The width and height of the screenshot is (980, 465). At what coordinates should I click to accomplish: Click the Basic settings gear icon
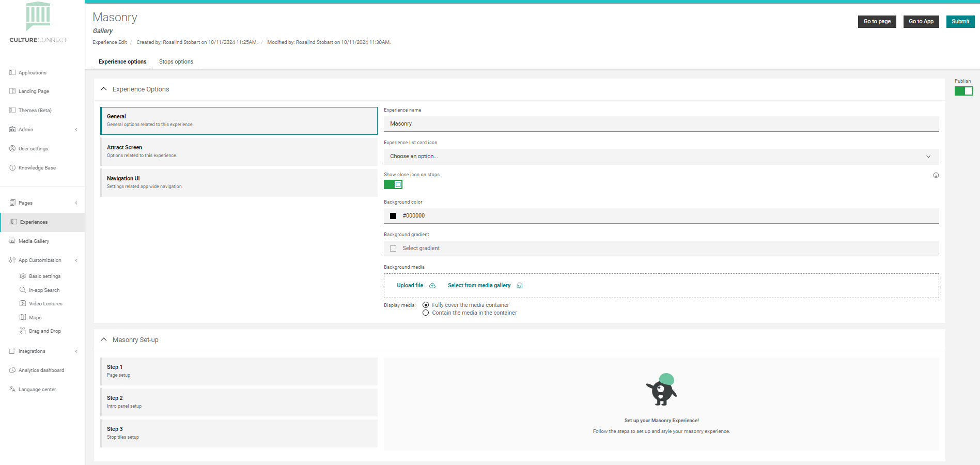tap(23, 276)
